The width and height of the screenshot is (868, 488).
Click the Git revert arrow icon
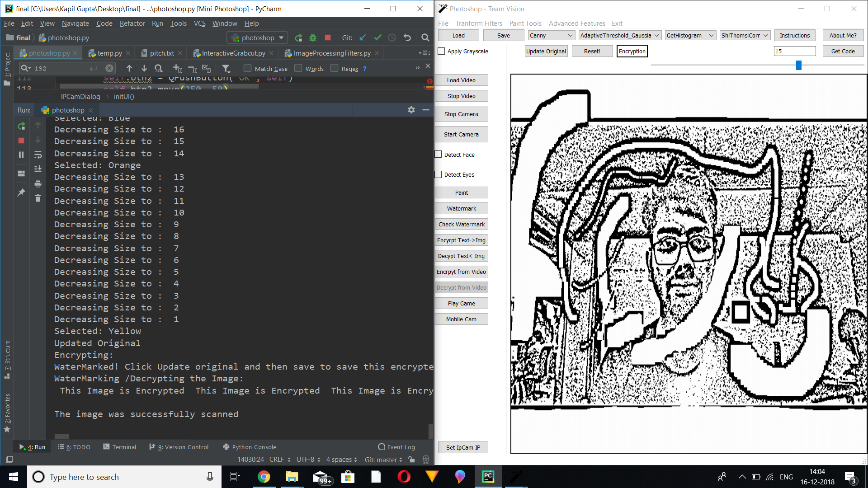point(407,38)
